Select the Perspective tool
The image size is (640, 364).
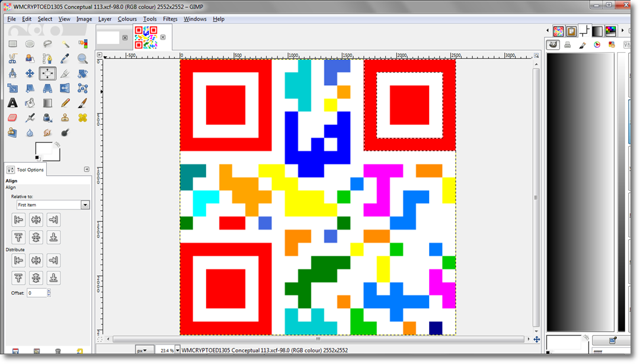click(x=47, y=88)
